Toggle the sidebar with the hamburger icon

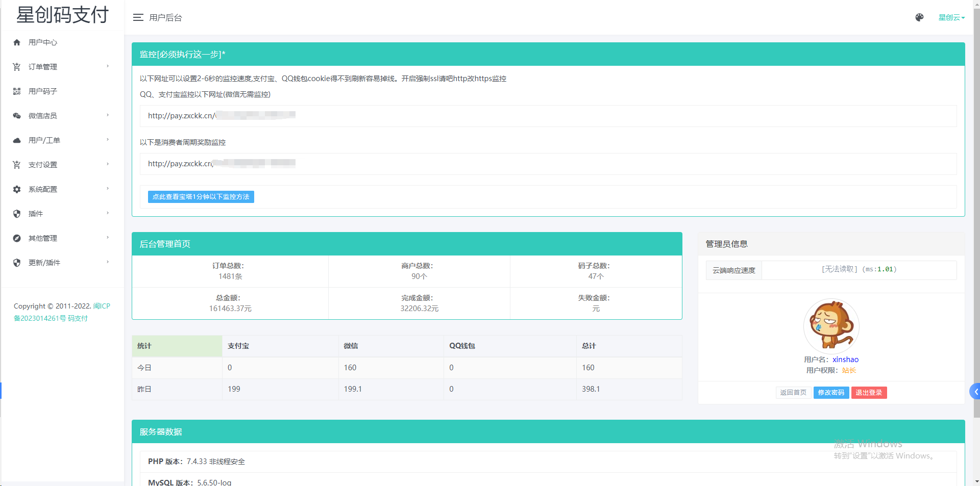(138, 17)
